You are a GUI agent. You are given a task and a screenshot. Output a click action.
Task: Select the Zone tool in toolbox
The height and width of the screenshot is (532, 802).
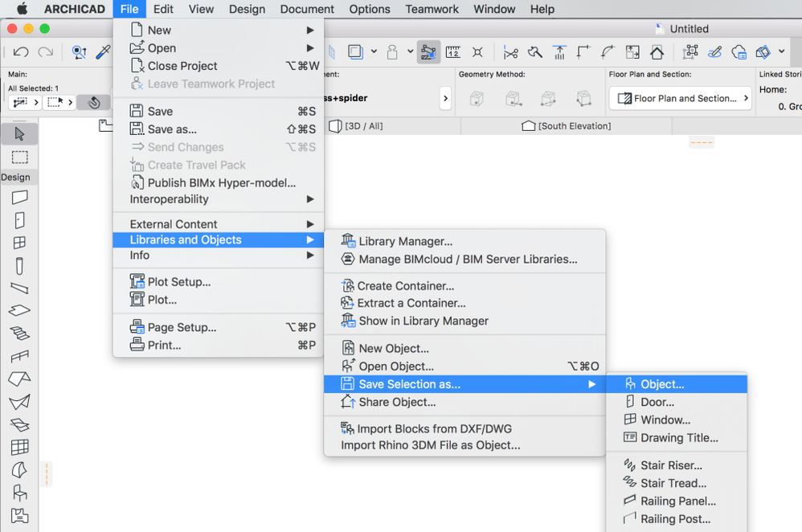(19, 516)
